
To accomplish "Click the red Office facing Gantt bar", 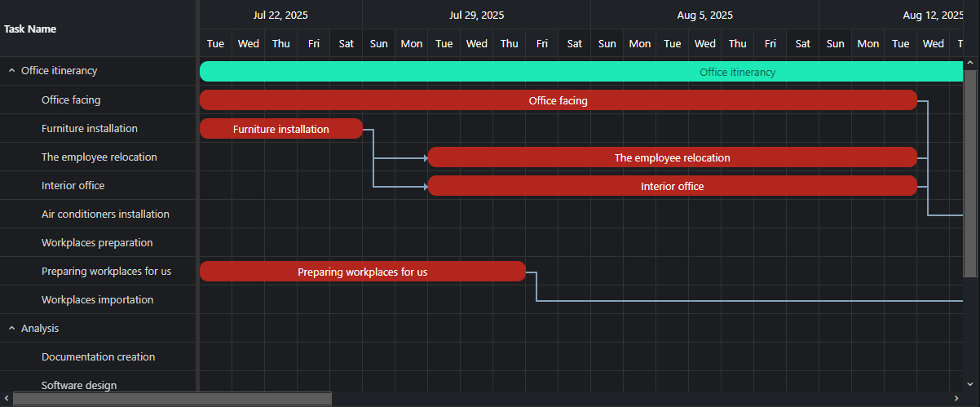I will 558,100.
